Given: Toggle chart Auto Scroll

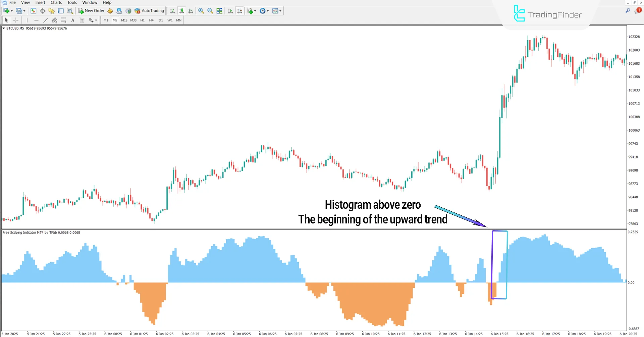Looking at the screenshot, I should [x=230, y=11].
